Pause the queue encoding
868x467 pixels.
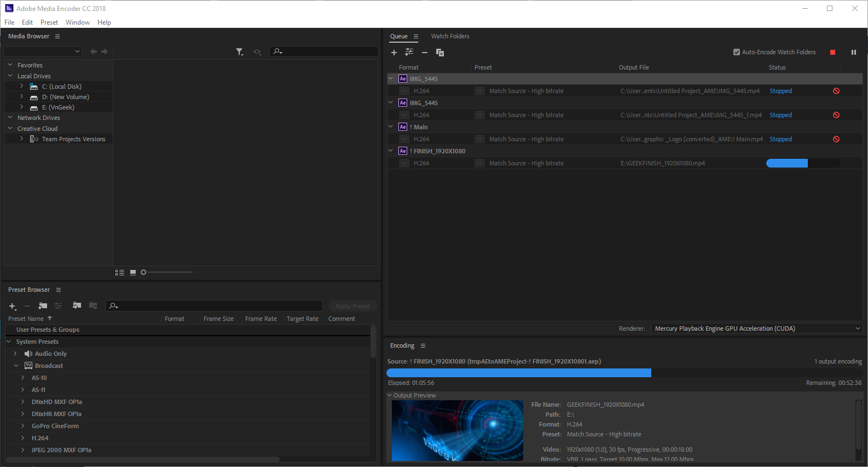[x=853, y=52]
